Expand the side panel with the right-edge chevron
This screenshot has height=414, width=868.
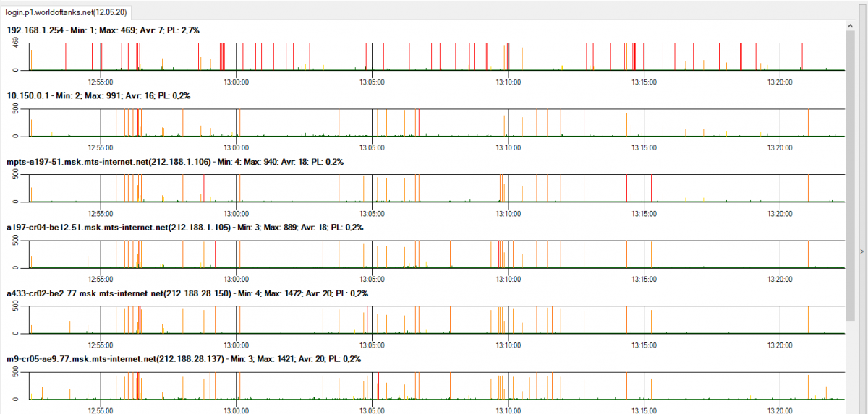861,251
